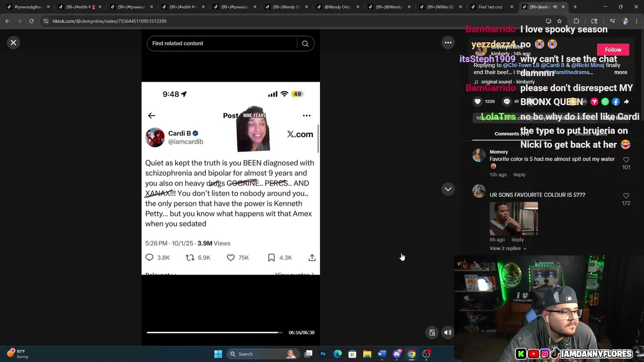Open comments via the speech bubble icon showing 41
The width and height of the screenshot is (644, 362).
click(507, 102)
